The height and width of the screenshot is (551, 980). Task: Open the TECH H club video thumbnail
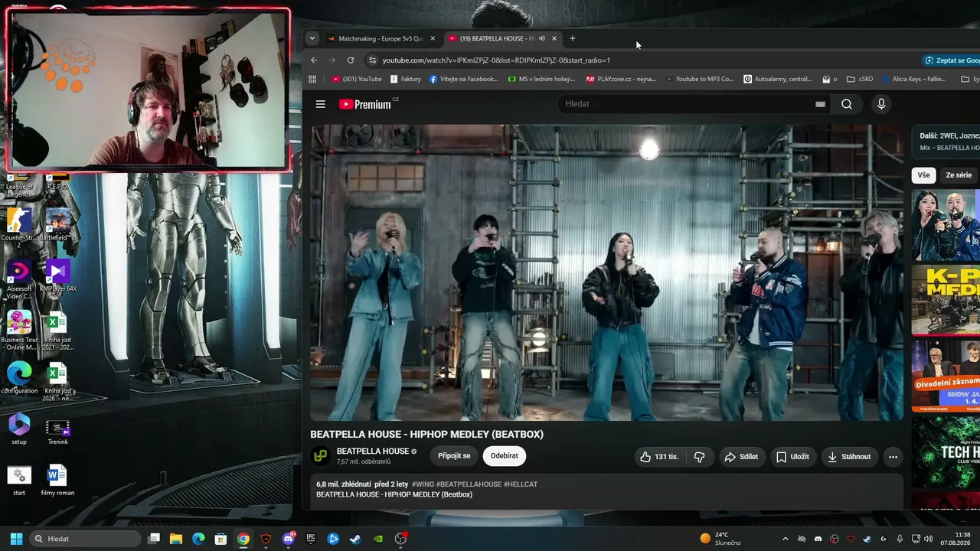pyautogui.click(x=946, y=452)
